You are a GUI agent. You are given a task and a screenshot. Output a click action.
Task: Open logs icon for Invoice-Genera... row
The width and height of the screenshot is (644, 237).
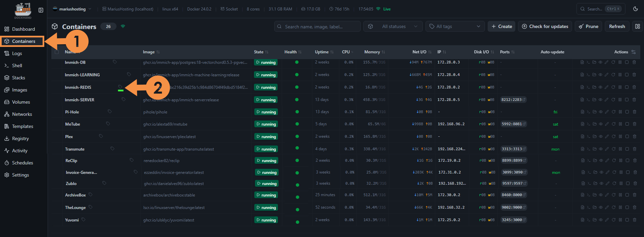tap(583, 172)
